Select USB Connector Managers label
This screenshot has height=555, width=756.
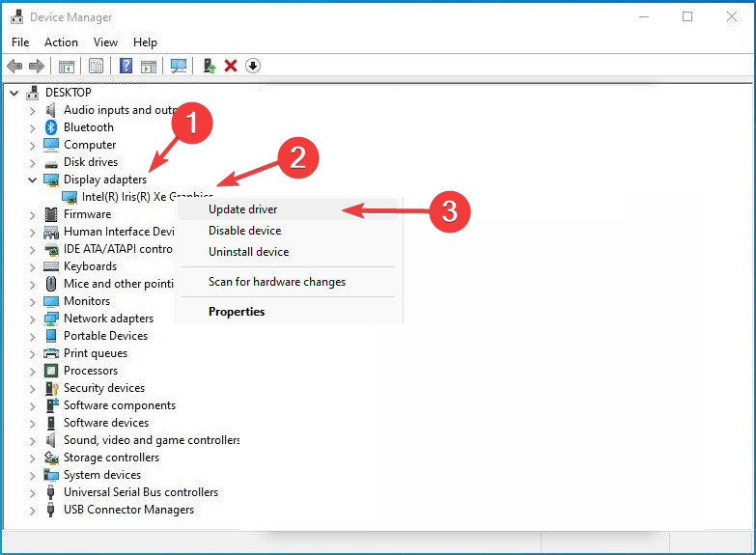pyautogui.click(x=128, y=510)
